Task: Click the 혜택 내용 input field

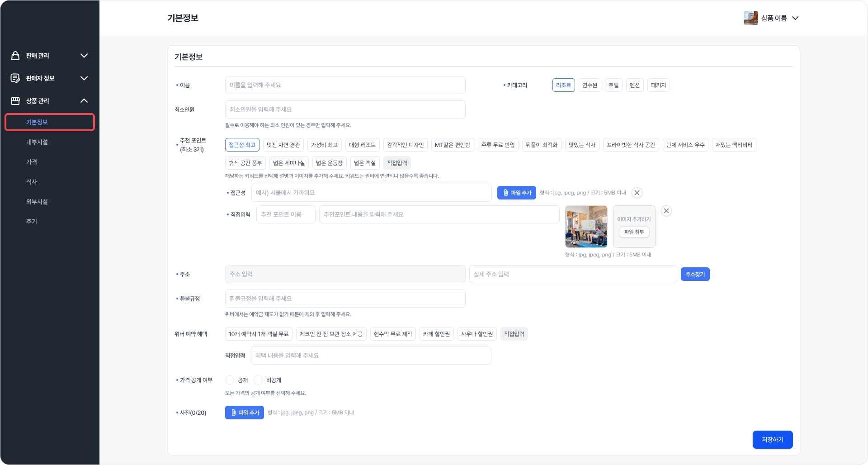Action: click(x=371, y=356)
